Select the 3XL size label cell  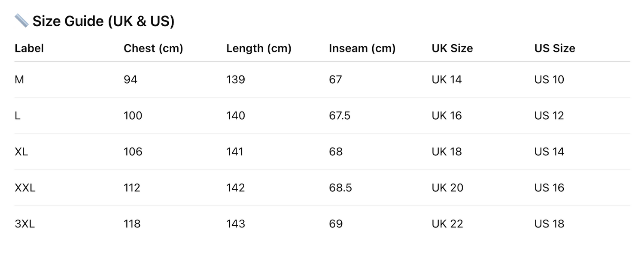(24, 224)
